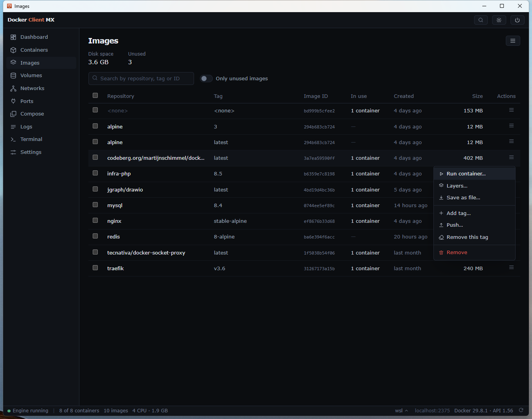
Task: Expand the wsl context selector in status bar
Action: click(402, 410)
